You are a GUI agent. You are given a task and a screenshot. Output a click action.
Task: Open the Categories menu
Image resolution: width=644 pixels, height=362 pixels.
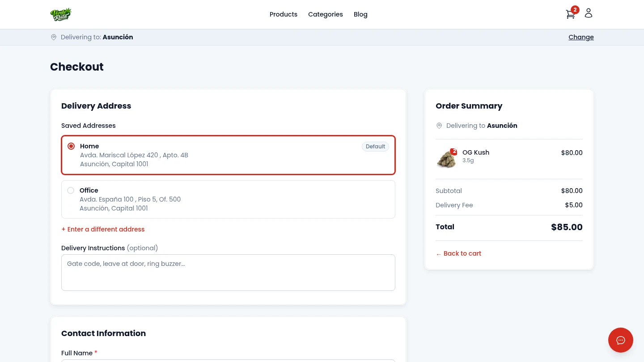(325, 14)
